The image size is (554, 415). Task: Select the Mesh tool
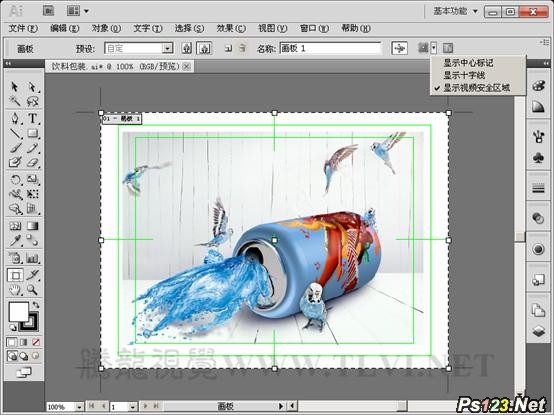(14, 226)
